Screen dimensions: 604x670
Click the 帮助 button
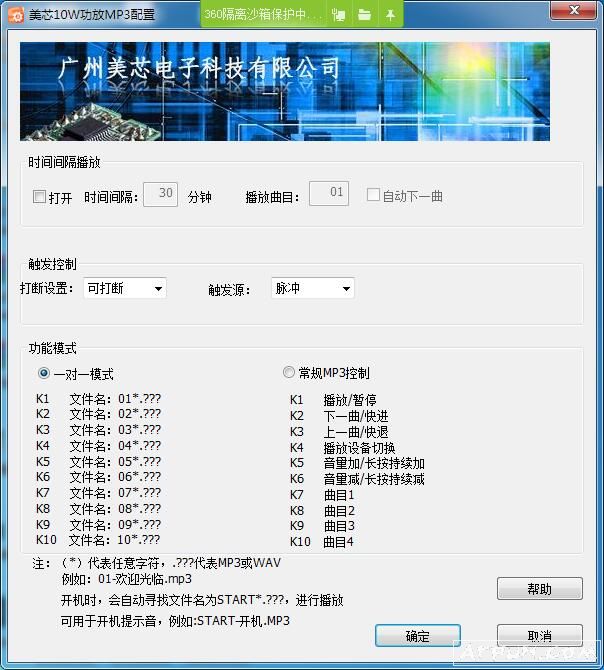pos(539,589)
